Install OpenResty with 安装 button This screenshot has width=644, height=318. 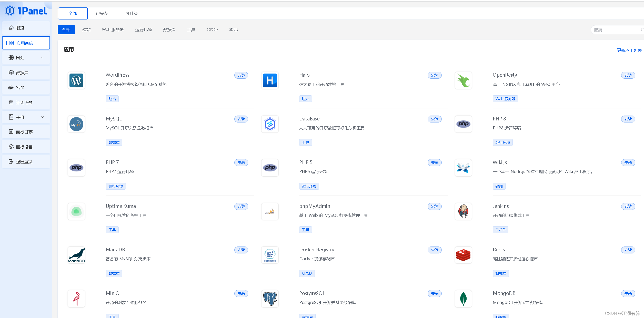pos(628,75)
